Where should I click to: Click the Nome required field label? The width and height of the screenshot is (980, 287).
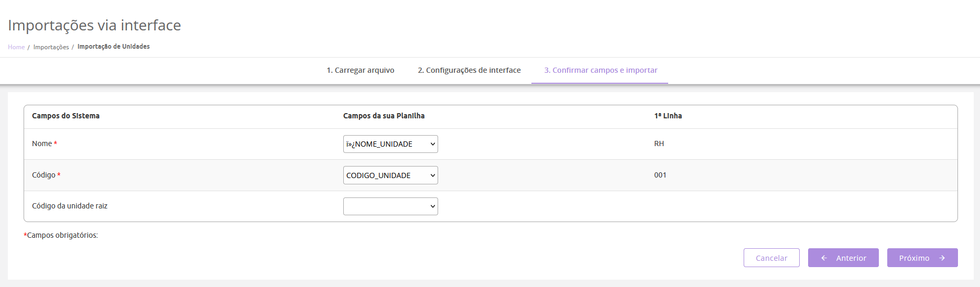pyautogui.click(x=42, y=144)
